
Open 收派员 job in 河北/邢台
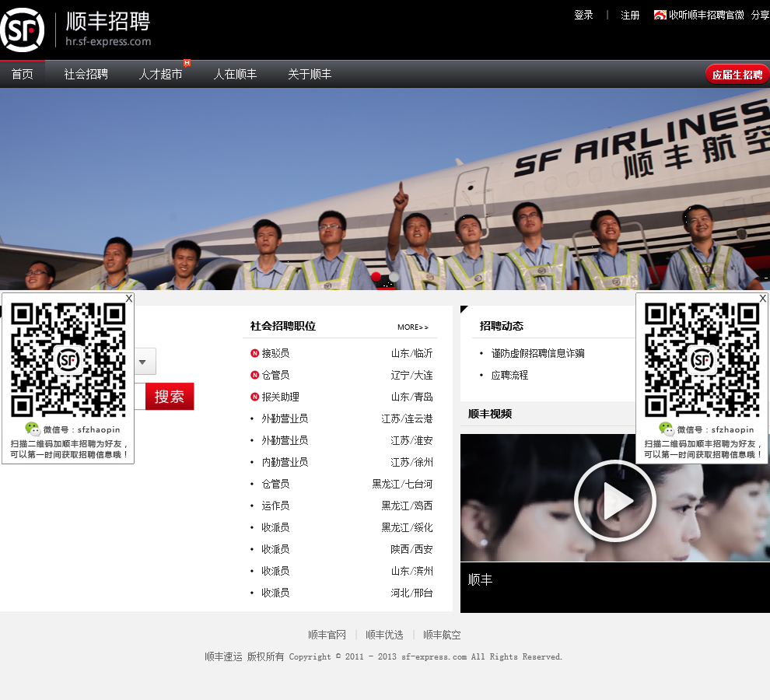tap(275, 593)
